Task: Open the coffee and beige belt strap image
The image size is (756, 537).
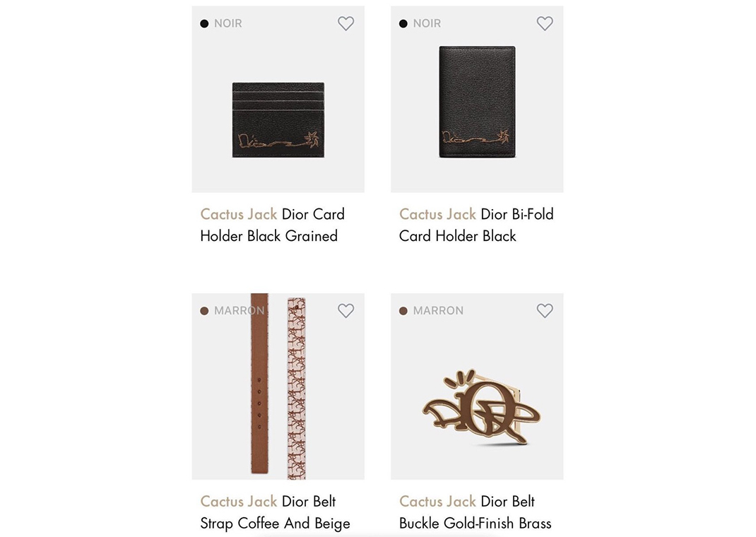Action: [x=278, y=386]
